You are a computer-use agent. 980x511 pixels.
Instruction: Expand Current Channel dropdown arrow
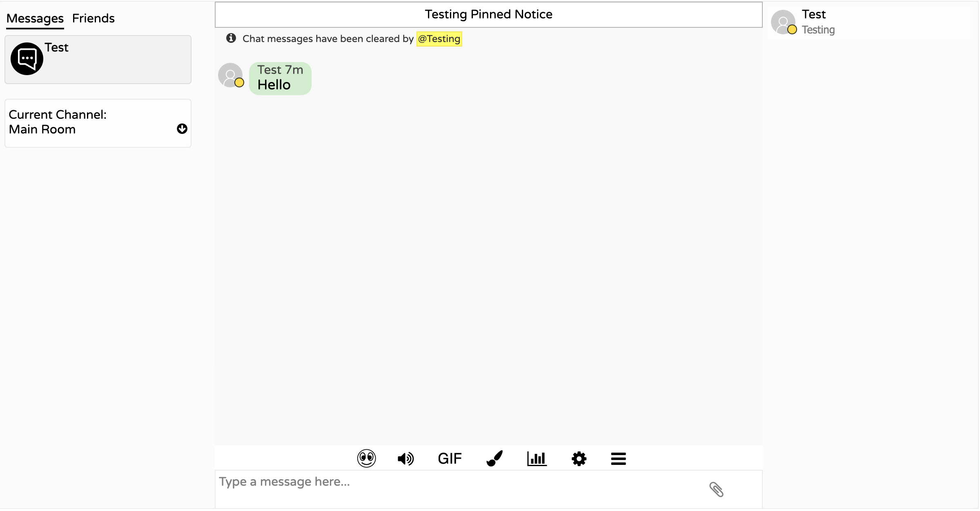[182, 129]
